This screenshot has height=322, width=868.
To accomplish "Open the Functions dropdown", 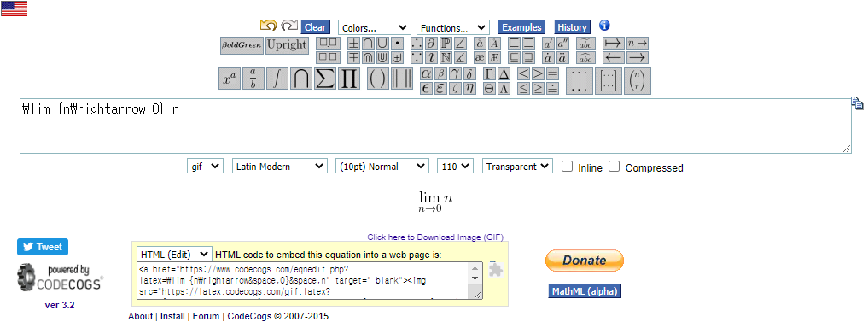I will pos(453,27).
